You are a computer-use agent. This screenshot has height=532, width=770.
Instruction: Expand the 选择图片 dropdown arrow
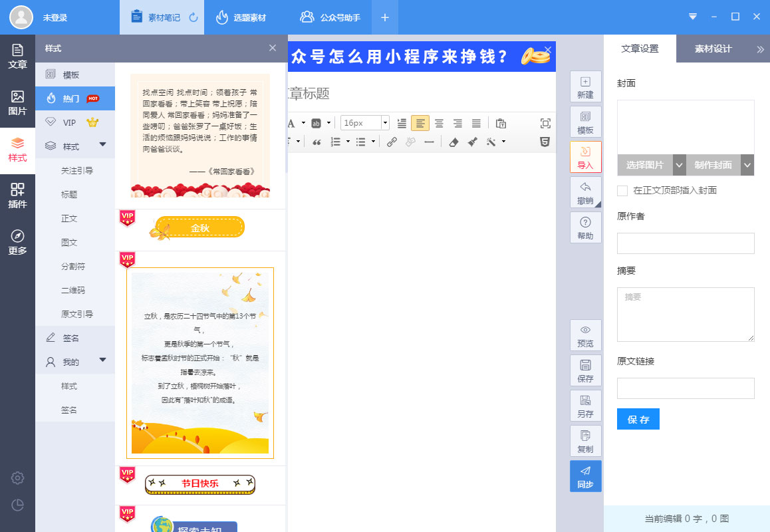[679, 165]
